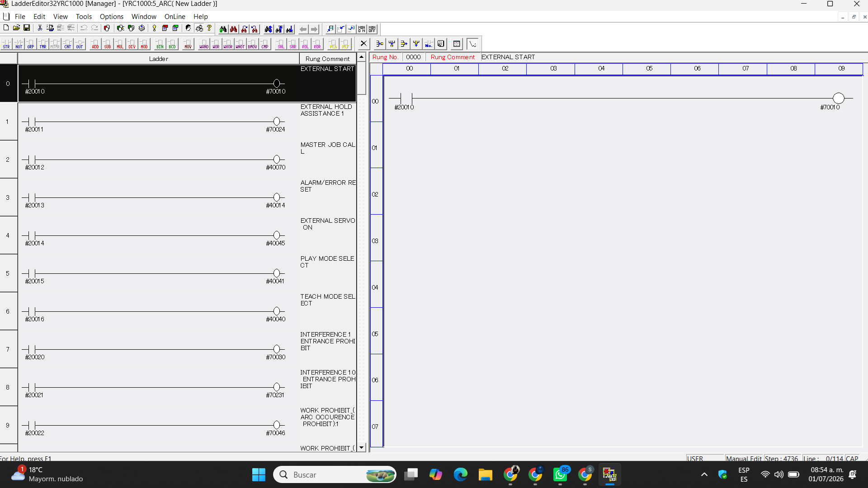Toggle the line-draw tool in edit toolbar

(472, 44)
